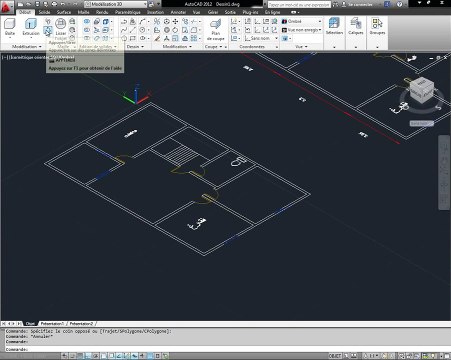Open the Ombré visual style dropdown
The width and height of the screenshot is (451, 360).
coord(302,21)
